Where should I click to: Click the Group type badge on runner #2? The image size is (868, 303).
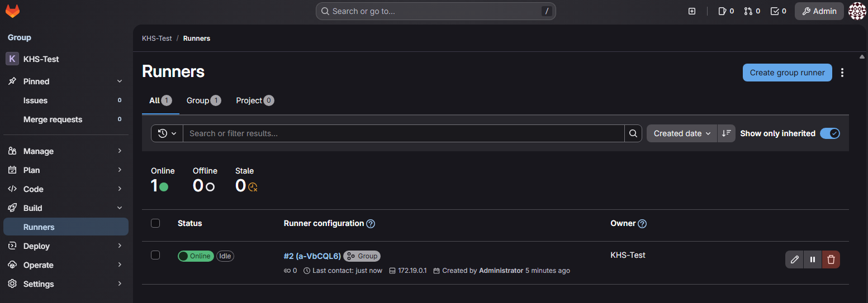(362, 256)
